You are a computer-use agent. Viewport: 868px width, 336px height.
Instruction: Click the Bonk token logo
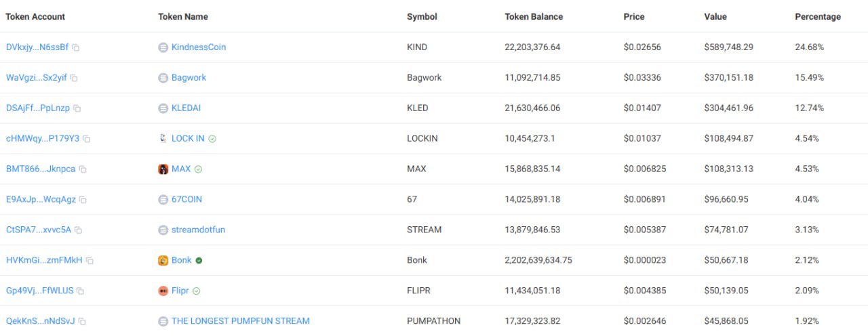tap(163, 261)
